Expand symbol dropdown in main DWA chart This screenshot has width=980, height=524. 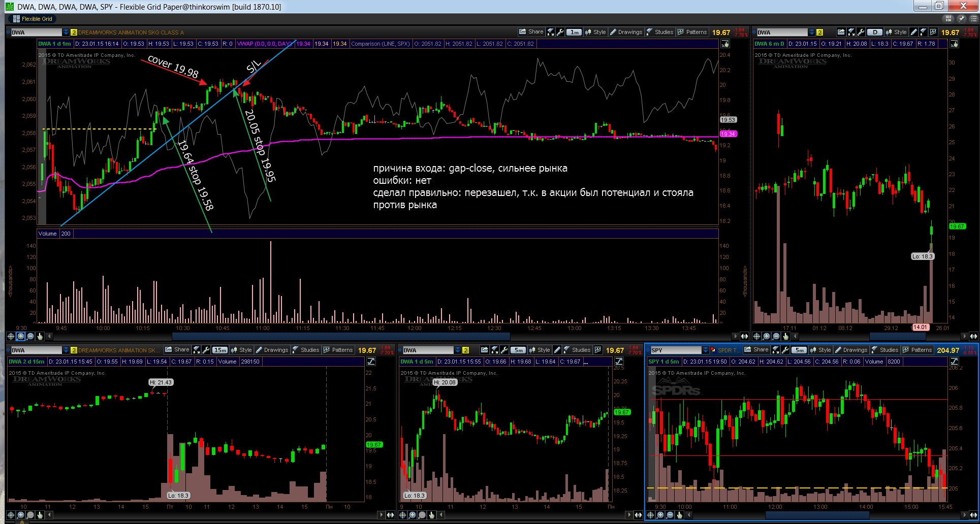coord(66,32)
